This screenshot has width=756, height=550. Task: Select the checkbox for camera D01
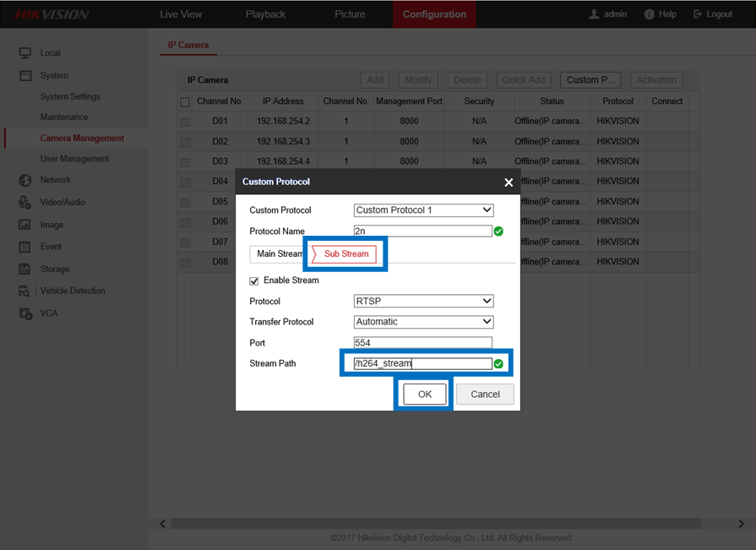pos(185,122)
